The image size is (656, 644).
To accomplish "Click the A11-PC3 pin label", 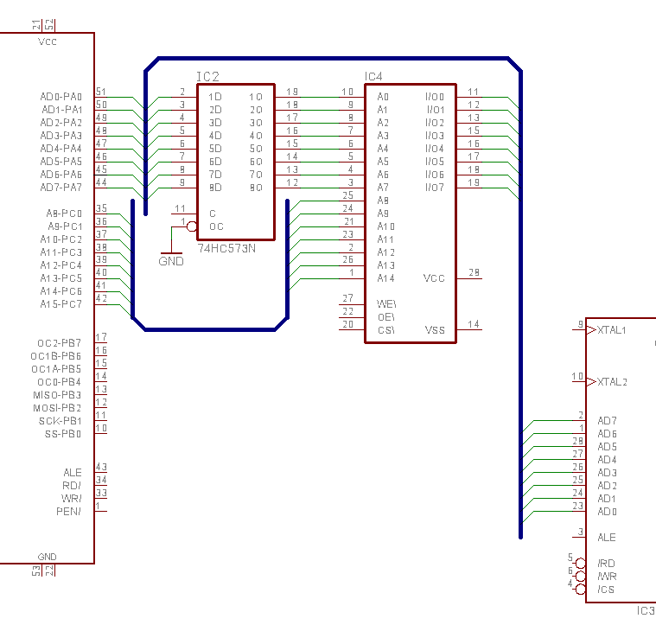I will point(61,252).
